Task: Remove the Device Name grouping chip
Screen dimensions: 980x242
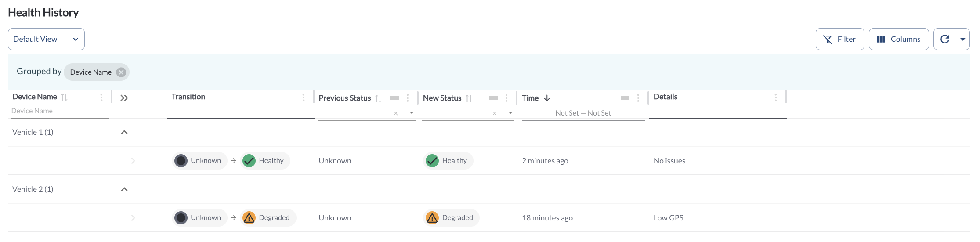Action: (121, 72)
